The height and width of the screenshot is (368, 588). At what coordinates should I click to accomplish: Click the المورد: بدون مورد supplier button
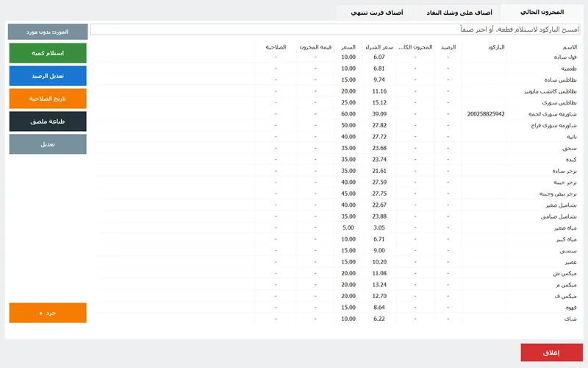coord(48,32)
